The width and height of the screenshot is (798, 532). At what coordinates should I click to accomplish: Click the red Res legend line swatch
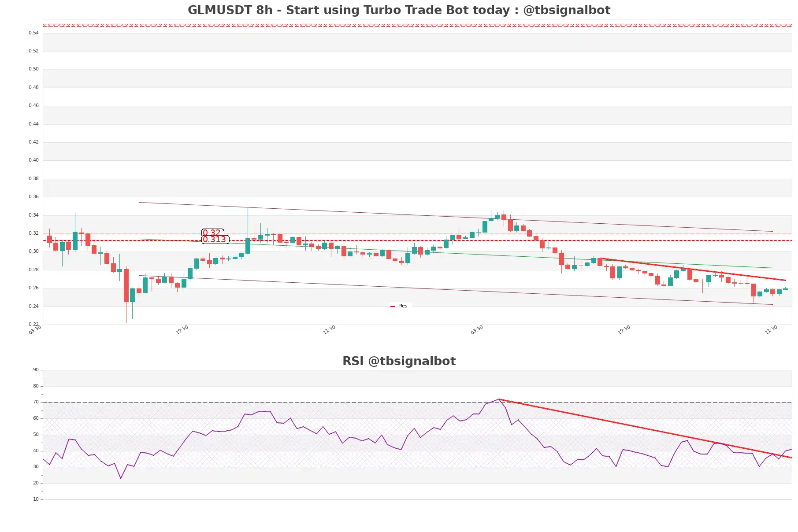[x=393, y=306]
